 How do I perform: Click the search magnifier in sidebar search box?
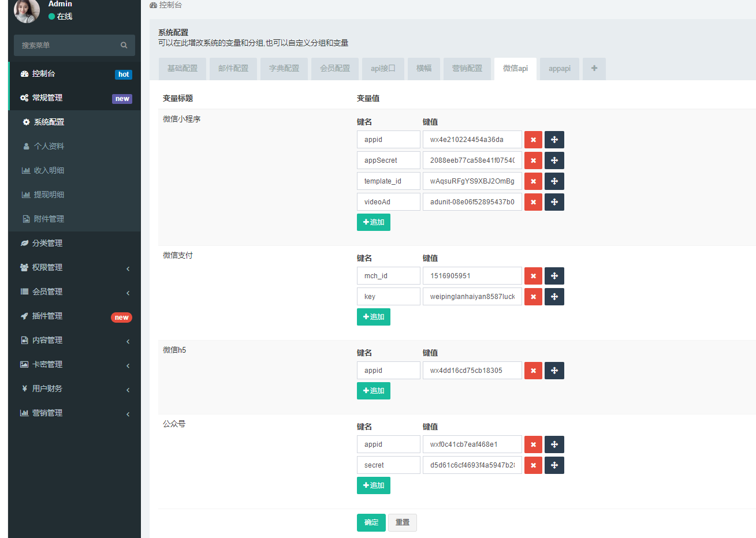pos(124,45)
